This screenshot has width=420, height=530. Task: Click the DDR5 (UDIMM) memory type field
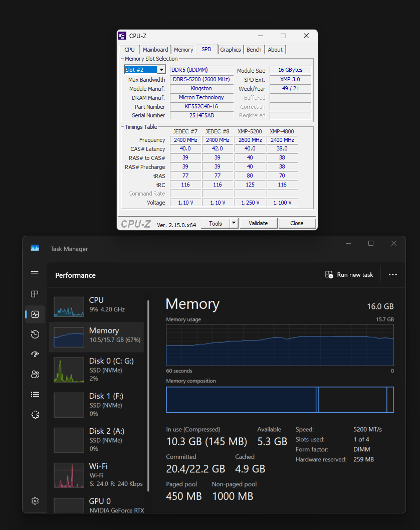tap(201, 70)
